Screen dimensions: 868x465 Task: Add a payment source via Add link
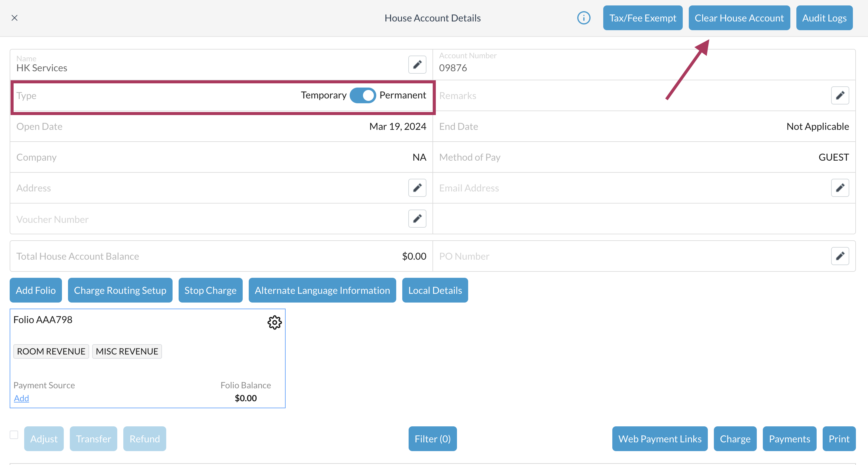point(21,398)
